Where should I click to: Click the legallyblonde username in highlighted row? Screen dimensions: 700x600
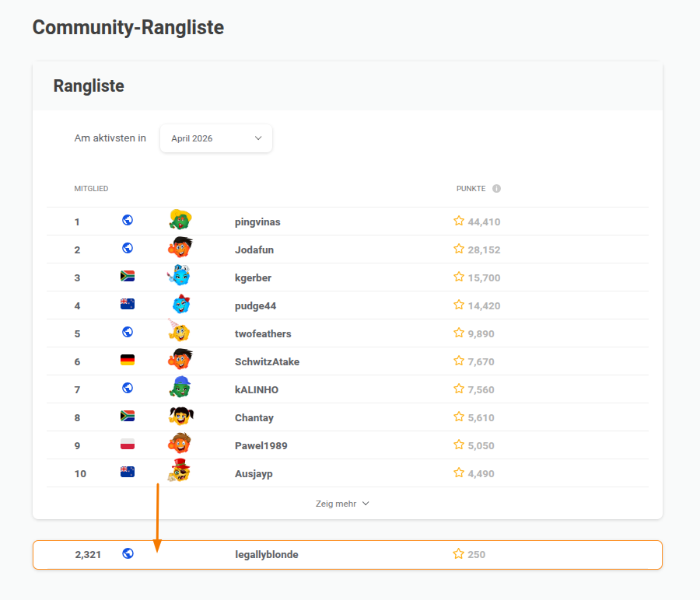[267, 554]
